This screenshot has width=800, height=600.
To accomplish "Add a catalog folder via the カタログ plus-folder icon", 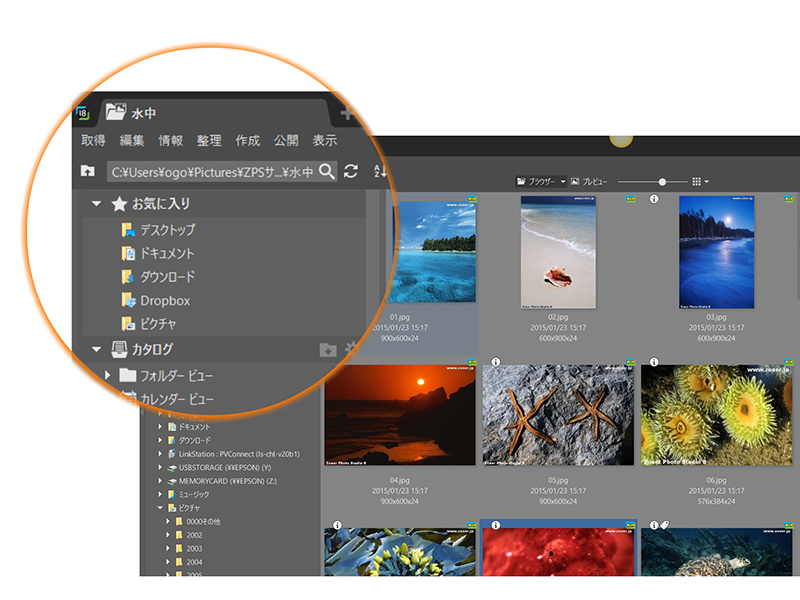I will [x=328, y=350].
